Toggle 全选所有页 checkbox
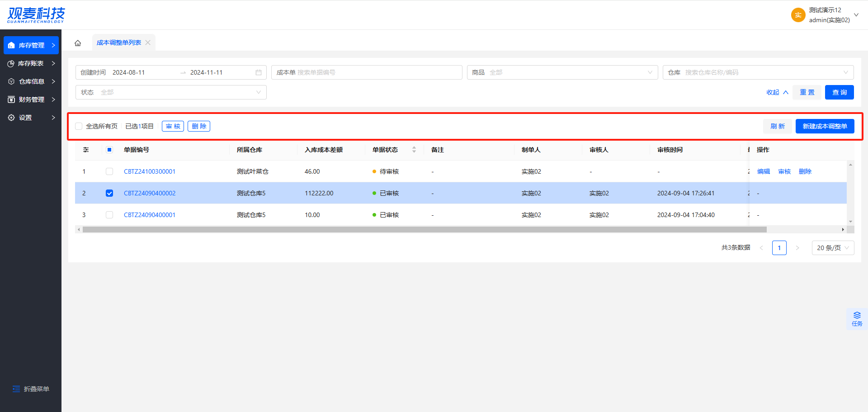This screenshot has height=412, width=868. (79, 126)
